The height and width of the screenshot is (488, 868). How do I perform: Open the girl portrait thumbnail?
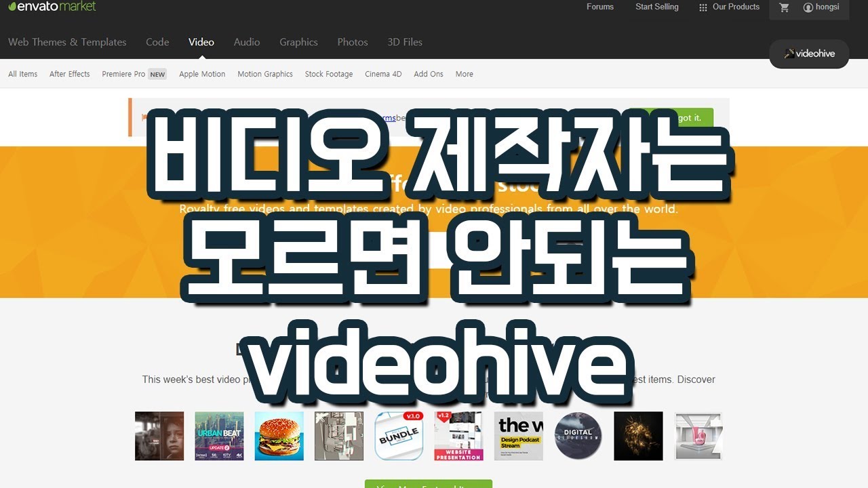pos(159,436)
